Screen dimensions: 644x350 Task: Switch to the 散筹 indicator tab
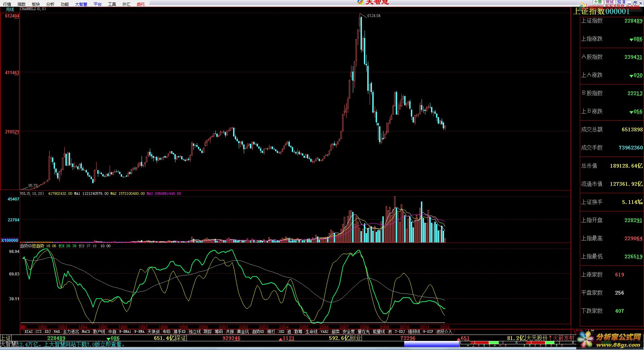(x=298, y=332)
